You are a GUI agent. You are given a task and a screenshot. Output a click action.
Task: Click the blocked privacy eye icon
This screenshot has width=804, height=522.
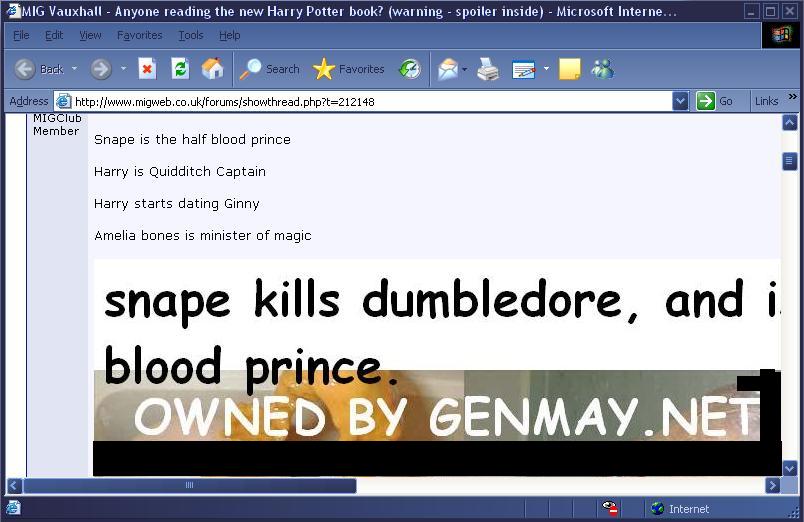coord(610,508)
